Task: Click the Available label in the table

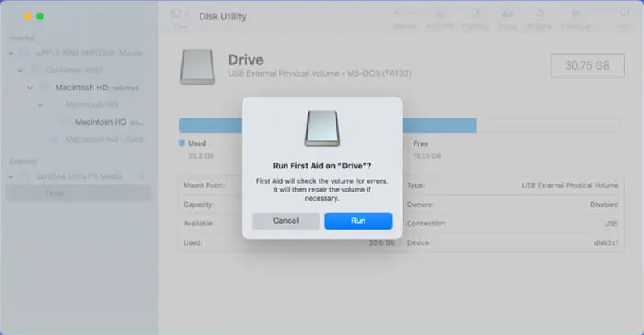Action: point(199,224)
